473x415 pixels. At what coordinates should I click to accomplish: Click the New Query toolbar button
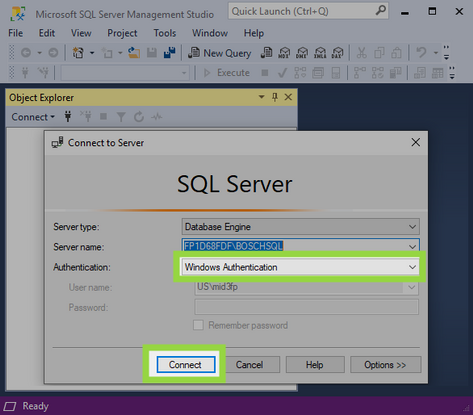pyautogui.click(x=220, y=53)
